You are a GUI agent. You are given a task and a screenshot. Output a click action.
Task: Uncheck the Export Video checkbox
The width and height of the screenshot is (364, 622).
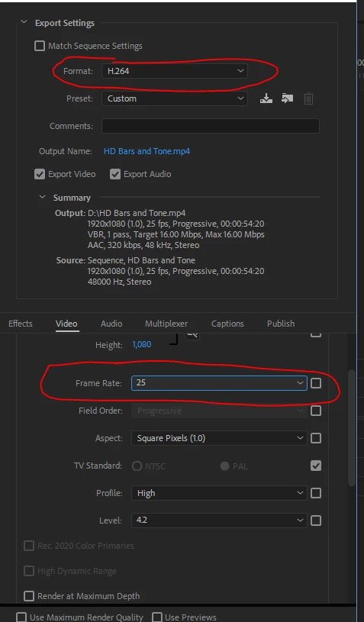[x=40, y=174]
